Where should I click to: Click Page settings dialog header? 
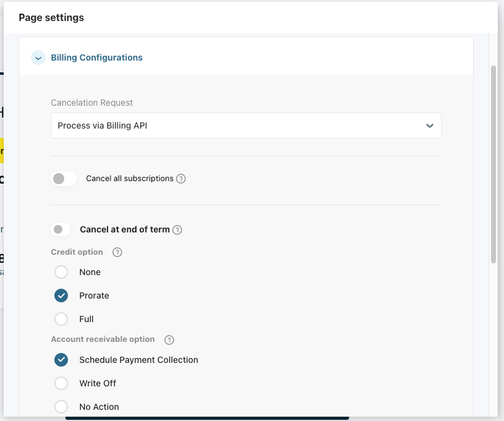pos(51,17)
